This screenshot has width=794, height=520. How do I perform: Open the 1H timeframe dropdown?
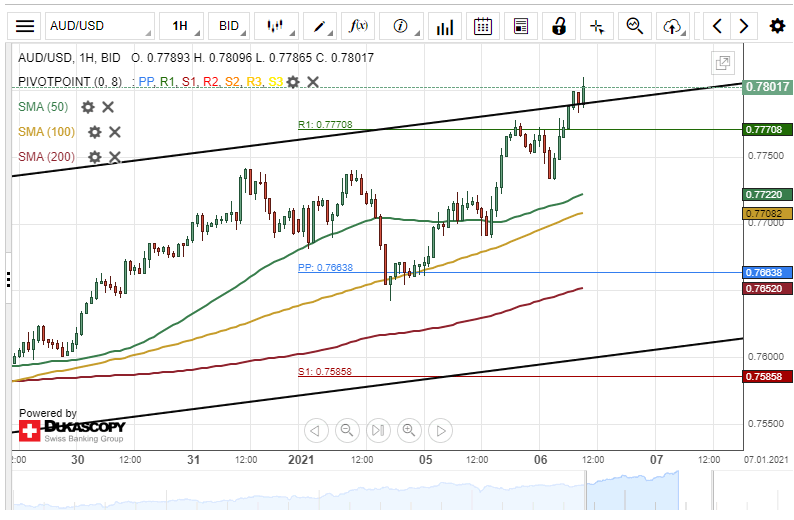(x=184, y=26)
